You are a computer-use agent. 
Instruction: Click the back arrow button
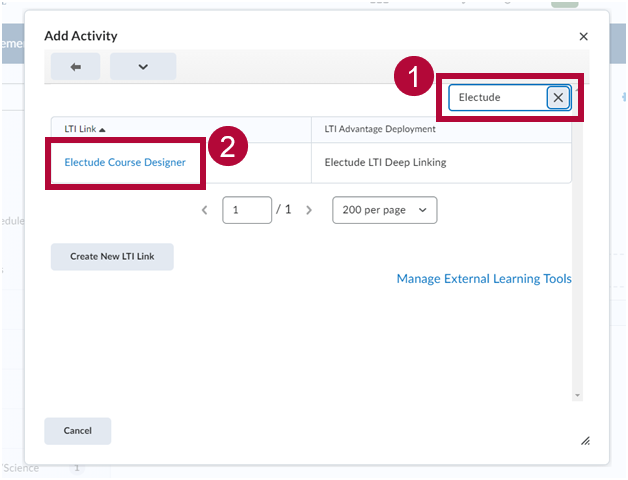point(77,67)
